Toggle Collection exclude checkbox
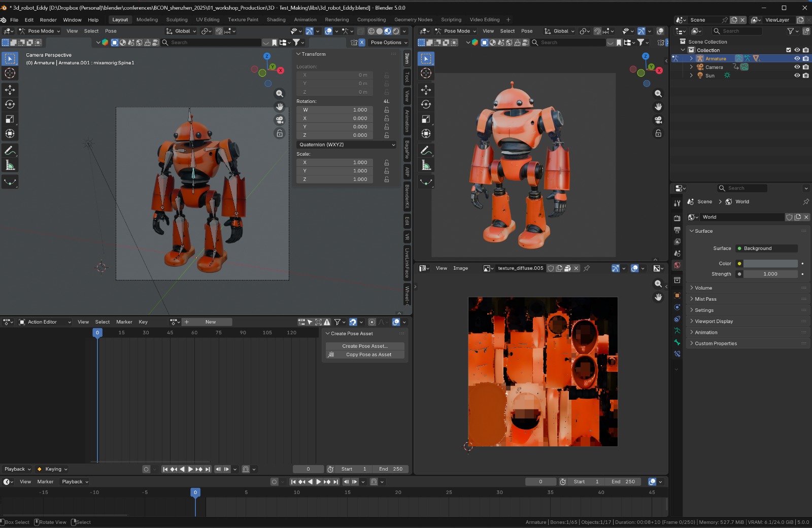This screenshot has height=528, width=812. click(x=789, y=50)
